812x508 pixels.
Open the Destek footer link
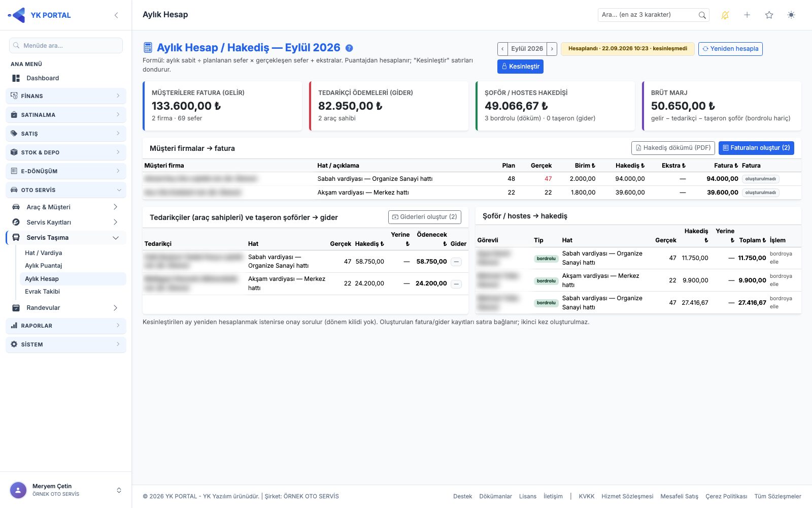[462, 496]
